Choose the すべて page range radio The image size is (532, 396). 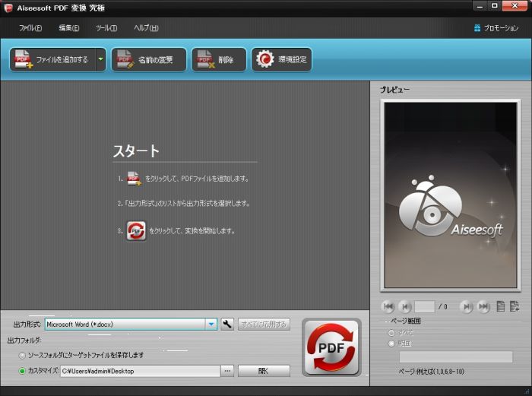coord(392,333)
